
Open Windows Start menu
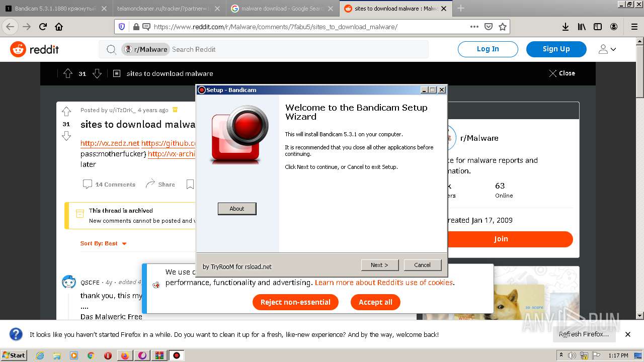[14, 355]
